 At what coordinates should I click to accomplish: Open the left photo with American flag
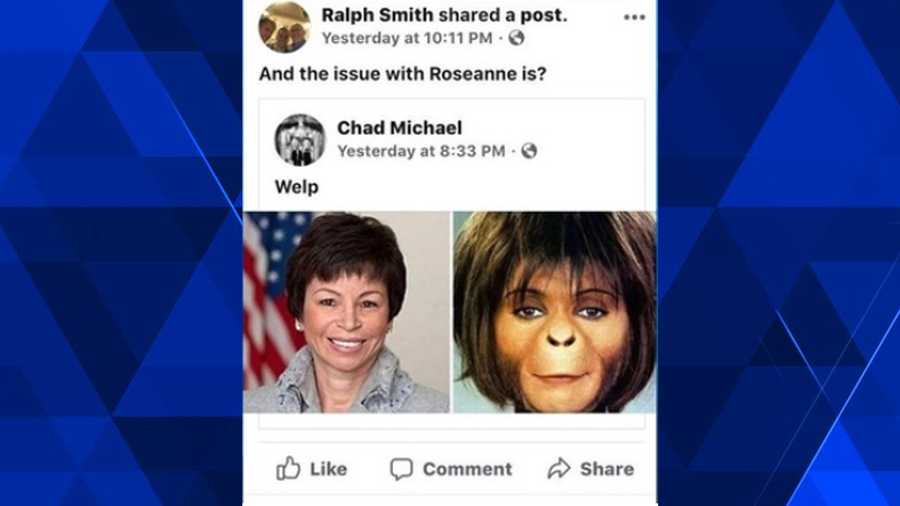click(x=347, y=312)
